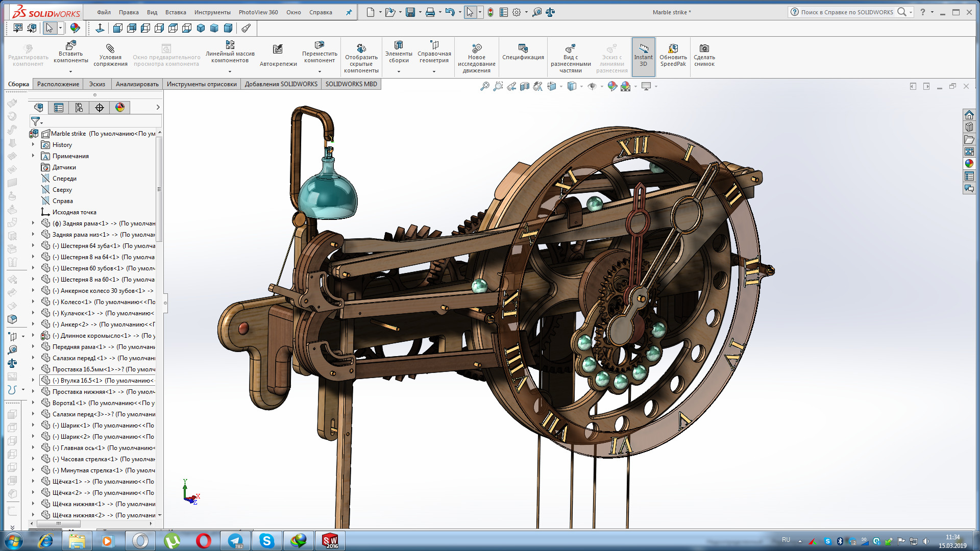The height and width of the screenshot is (551, 980).
Task: Expand Шарик<1> component node
Action: pyautogui.click(x=34, y=425)
